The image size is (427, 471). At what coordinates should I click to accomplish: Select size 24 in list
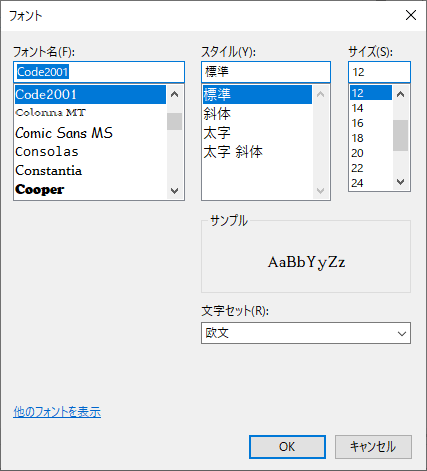371,183
